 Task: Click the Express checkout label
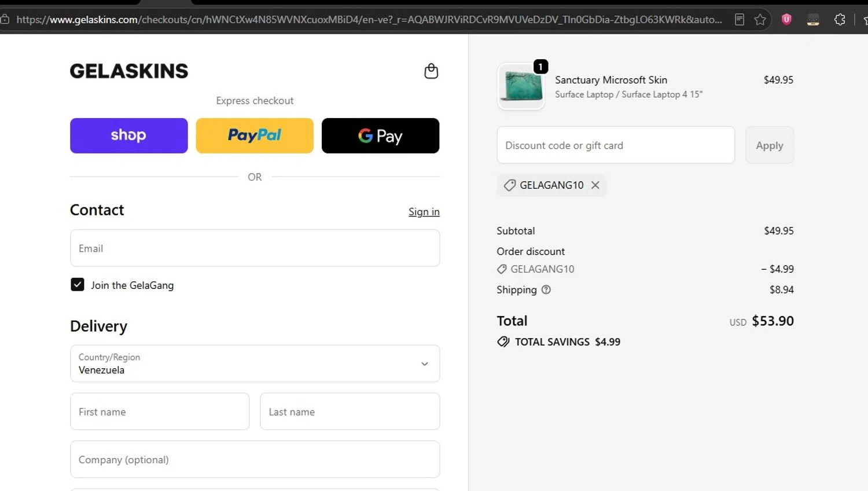(x=255, y=101)
